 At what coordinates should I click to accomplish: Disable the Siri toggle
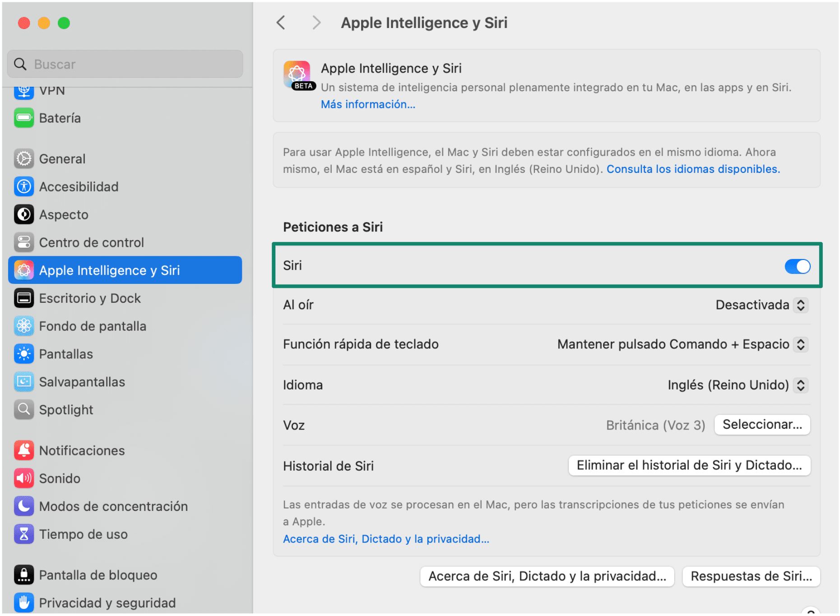click(797, 266)
